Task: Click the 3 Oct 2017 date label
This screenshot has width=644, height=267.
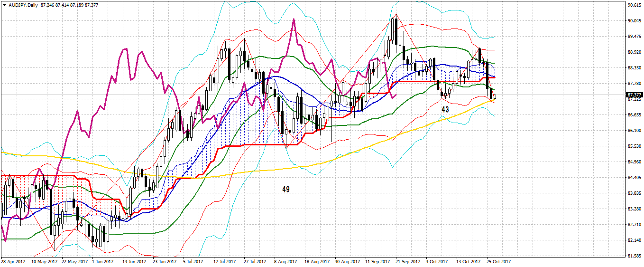Action: (437, 262)
